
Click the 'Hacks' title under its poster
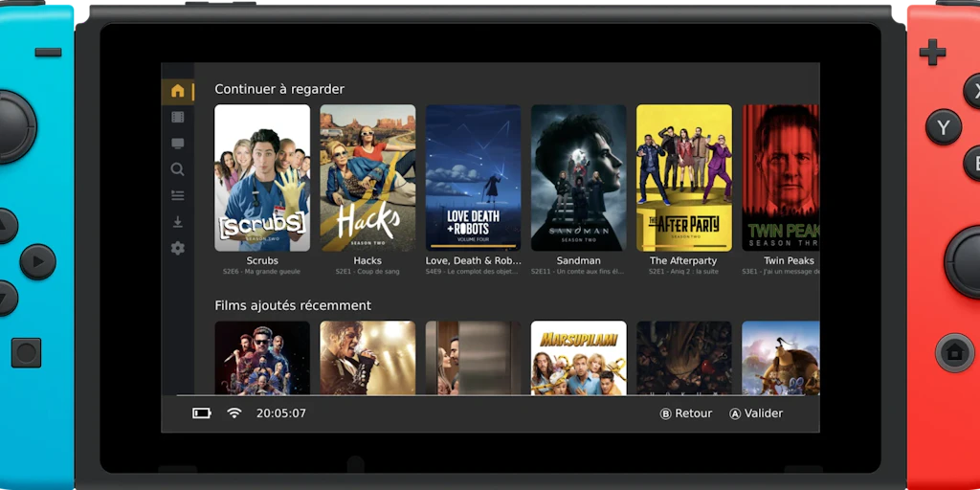(x=367, y=260)
